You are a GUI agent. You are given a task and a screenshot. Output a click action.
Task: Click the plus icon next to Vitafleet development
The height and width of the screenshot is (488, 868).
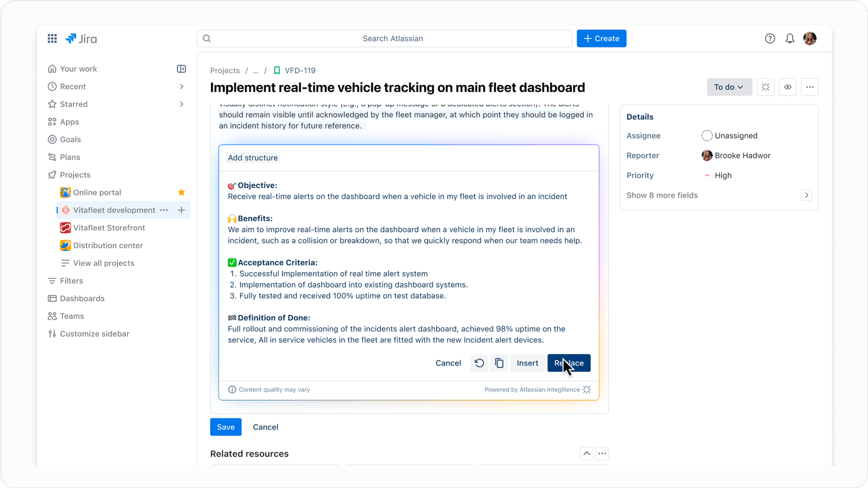pyautogui.click(x=181, y=210)
